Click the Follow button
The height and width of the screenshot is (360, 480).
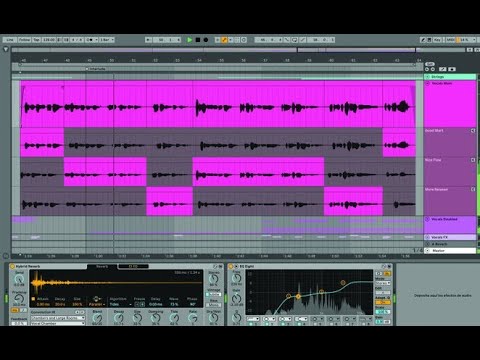click(24, 40)
